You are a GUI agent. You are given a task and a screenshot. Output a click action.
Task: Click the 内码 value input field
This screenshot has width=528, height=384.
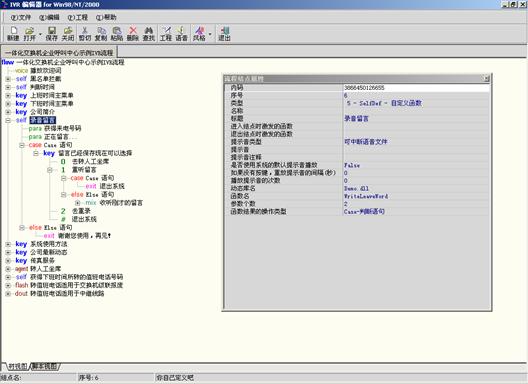tap(416, 88)
